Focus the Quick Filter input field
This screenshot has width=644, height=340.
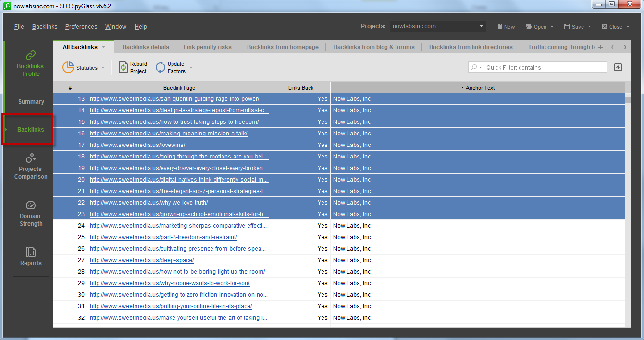point(545,67)
